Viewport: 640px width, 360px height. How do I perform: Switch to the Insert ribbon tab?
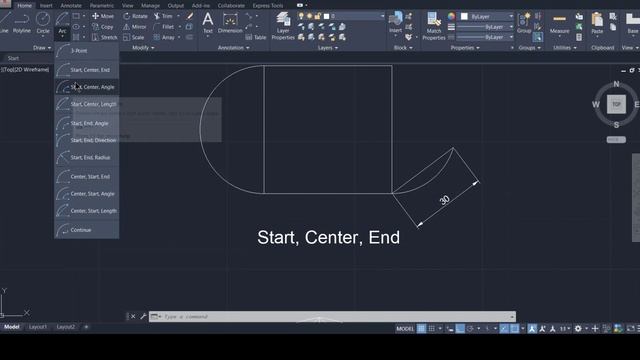46,6
